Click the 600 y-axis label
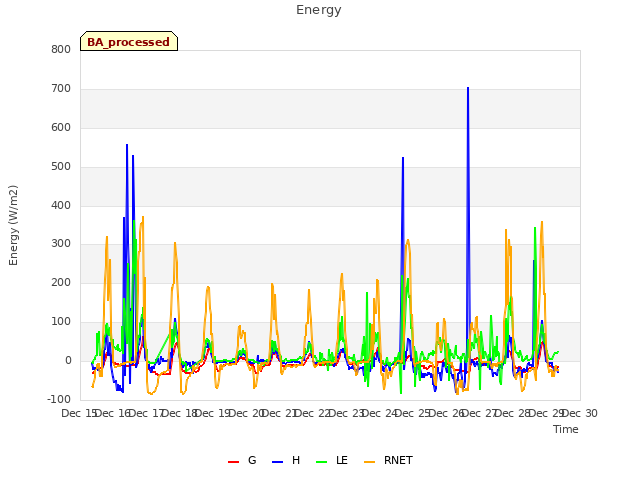Screen dimensions: 640x480 click(61, 128)
